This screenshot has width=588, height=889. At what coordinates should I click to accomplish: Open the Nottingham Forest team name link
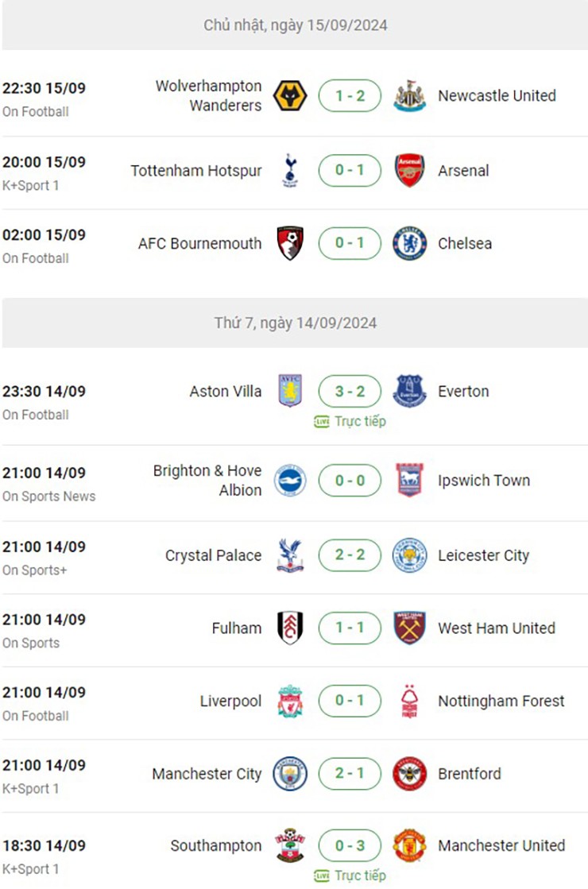tap(501, 702)
